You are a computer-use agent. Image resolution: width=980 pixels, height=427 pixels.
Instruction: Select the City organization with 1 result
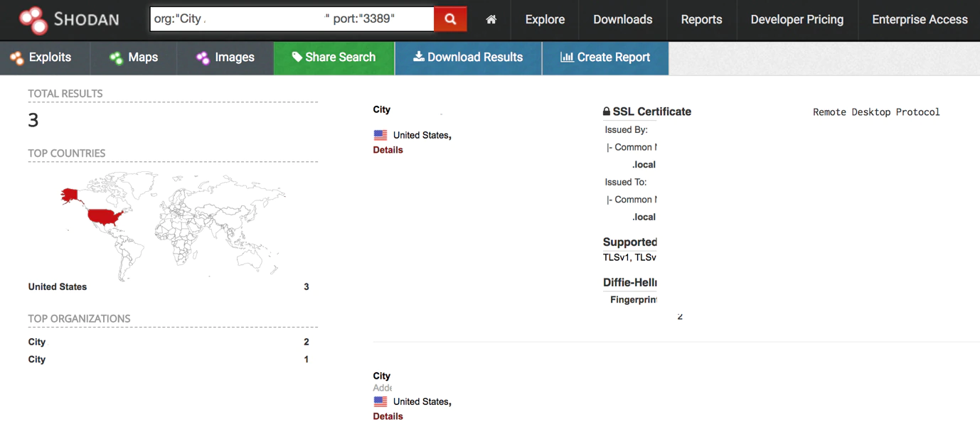[37, 360]
